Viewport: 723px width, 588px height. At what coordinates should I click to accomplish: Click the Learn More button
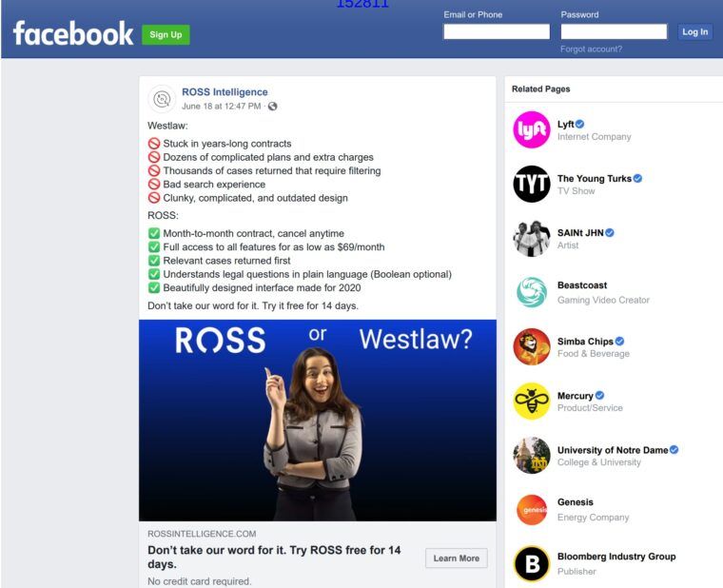pos(456,558)
